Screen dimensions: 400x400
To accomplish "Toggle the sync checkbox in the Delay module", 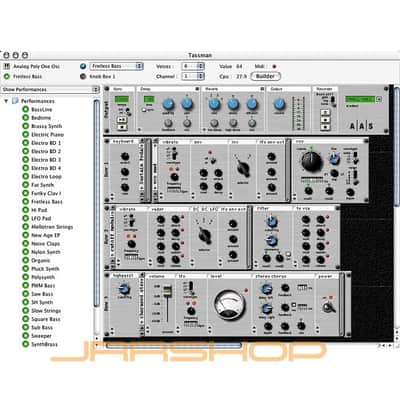I will (144, 110).
